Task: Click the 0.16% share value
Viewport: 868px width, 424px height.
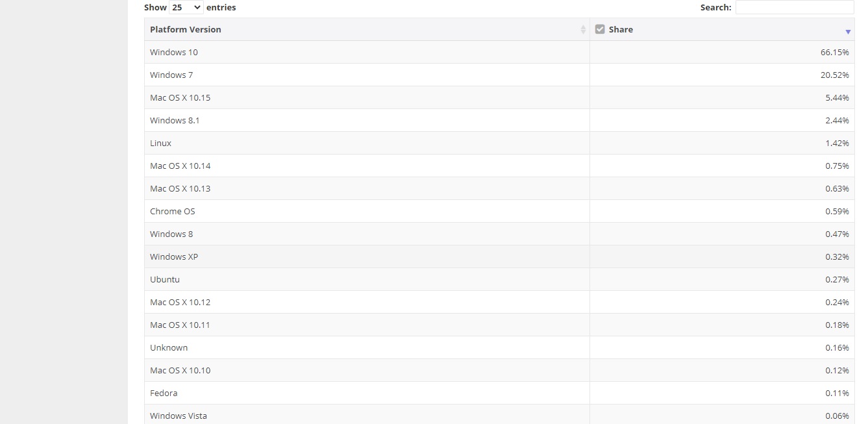Action: pos(837,347)
